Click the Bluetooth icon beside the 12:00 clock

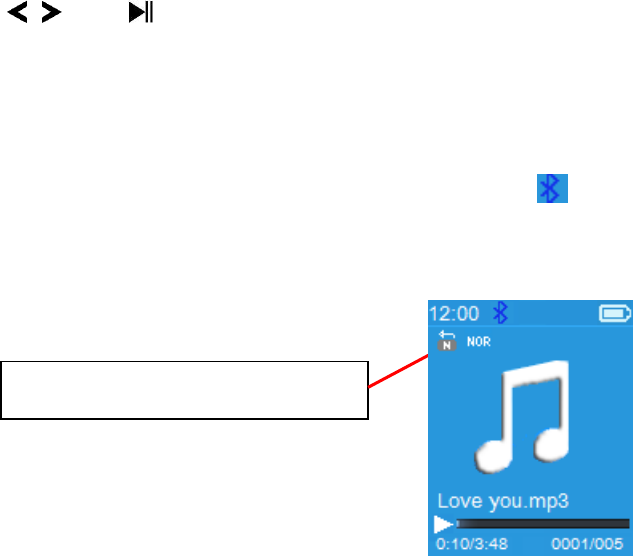(x=500, y=313)
